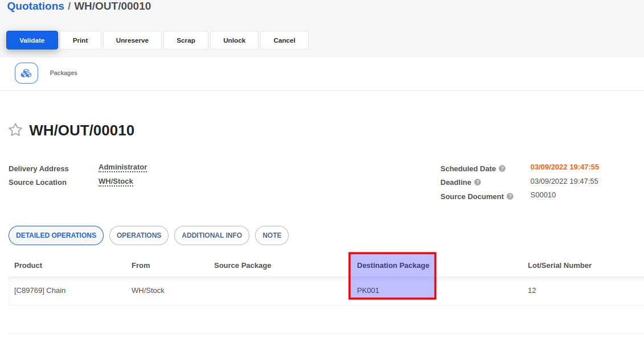Screen dimensions: 644x339
Task: Toggle the favorite star next to WH/OUT/00010
Action: (x=15, y=130)
